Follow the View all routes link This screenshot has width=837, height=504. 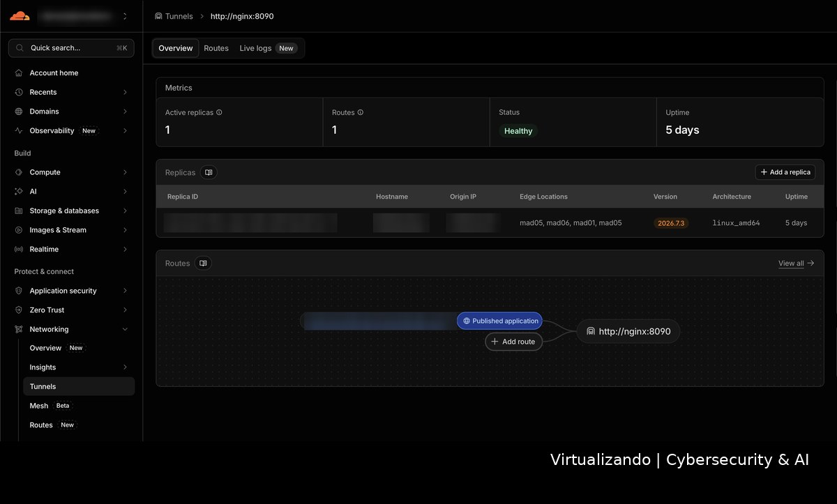[796, 264]
